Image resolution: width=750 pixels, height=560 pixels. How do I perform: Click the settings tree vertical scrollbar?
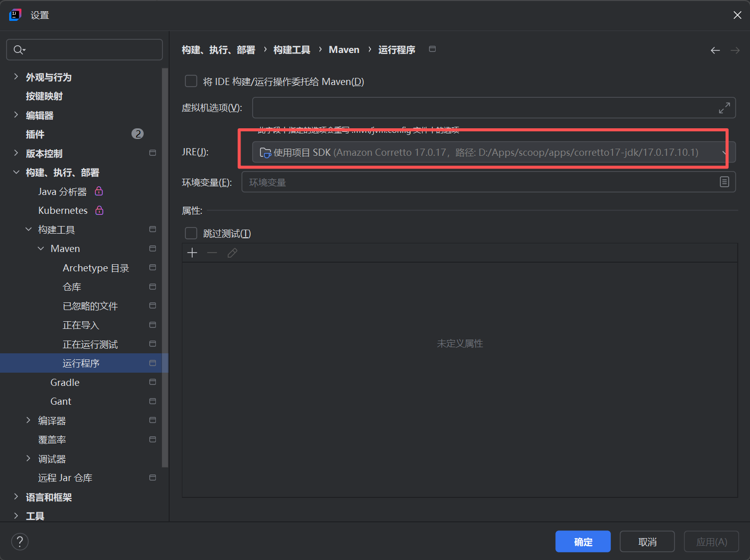[165, 267]
